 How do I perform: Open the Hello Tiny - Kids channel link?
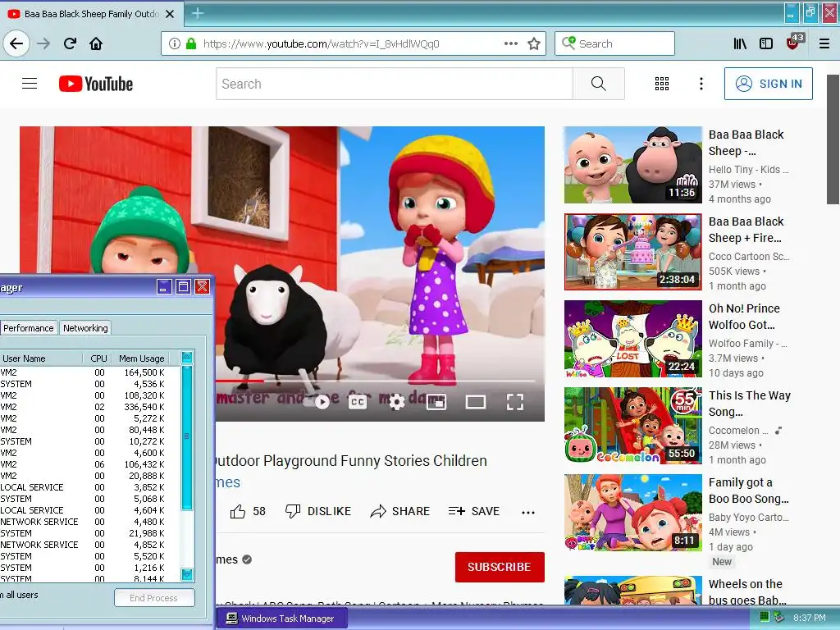point(748,169)
